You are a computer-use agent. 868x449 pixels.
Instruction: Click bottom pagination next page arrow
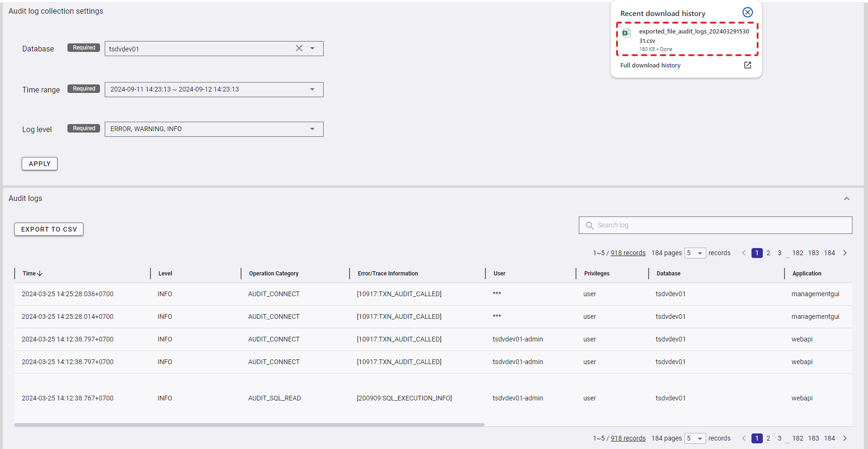pyautogui.click(x=845, y=439)
